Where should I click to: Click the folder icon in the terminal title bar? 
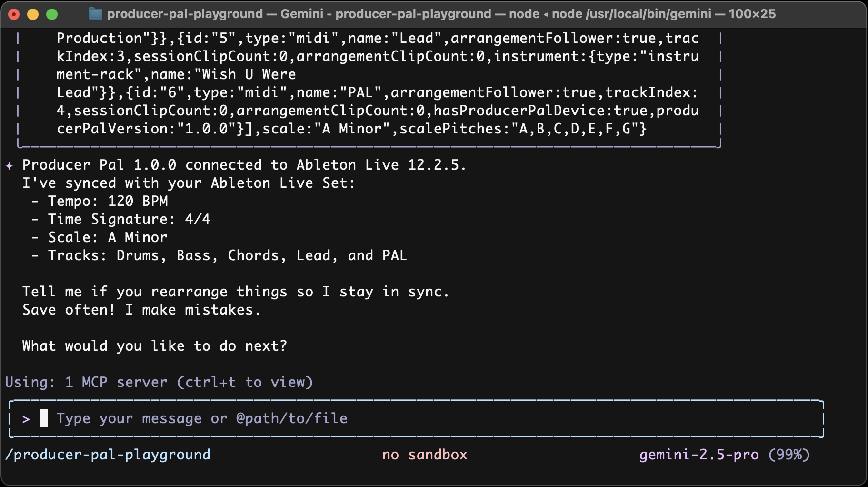coord(95,14)
